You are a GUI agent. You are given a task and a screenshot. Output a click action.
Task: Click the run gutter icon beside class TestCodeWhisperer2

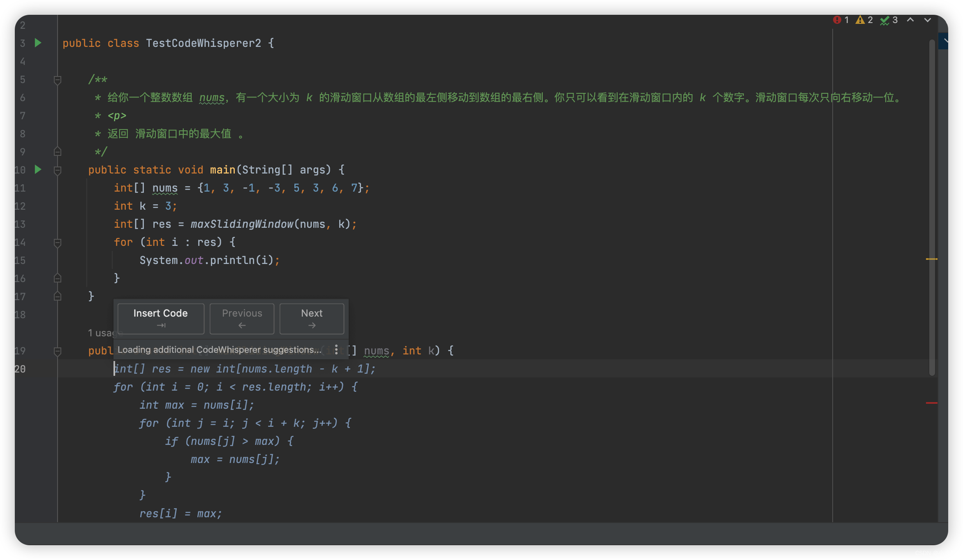coord(38,43)
